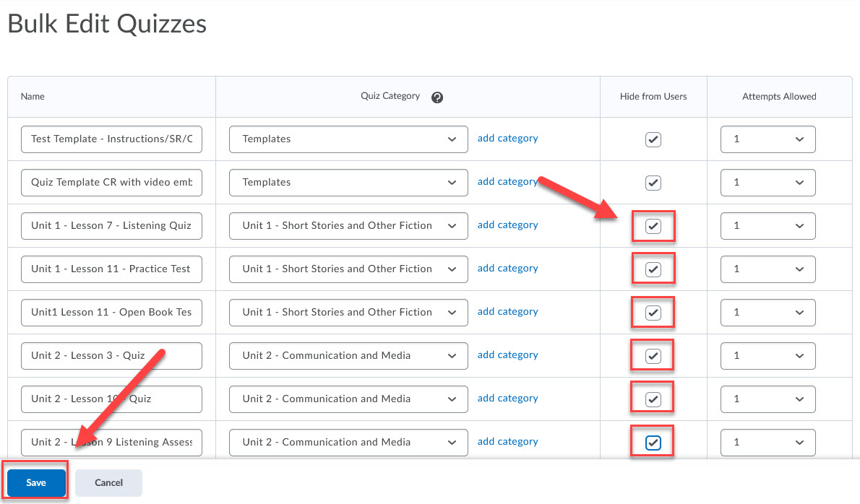Screen dimensions: 860x504
Task: Open category dropdown for Lesson 11 Practice Test
Action: pos(348,269)
